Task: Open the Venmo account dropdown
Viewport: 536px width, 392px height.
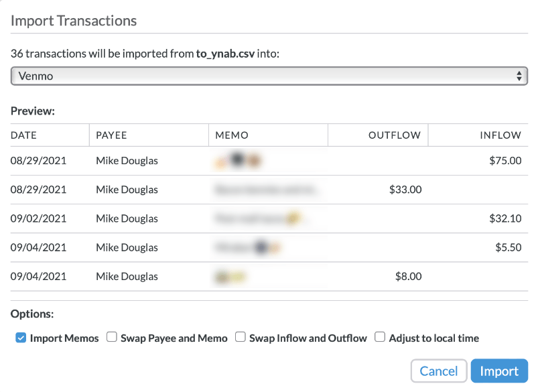Action: coord(269,76)
